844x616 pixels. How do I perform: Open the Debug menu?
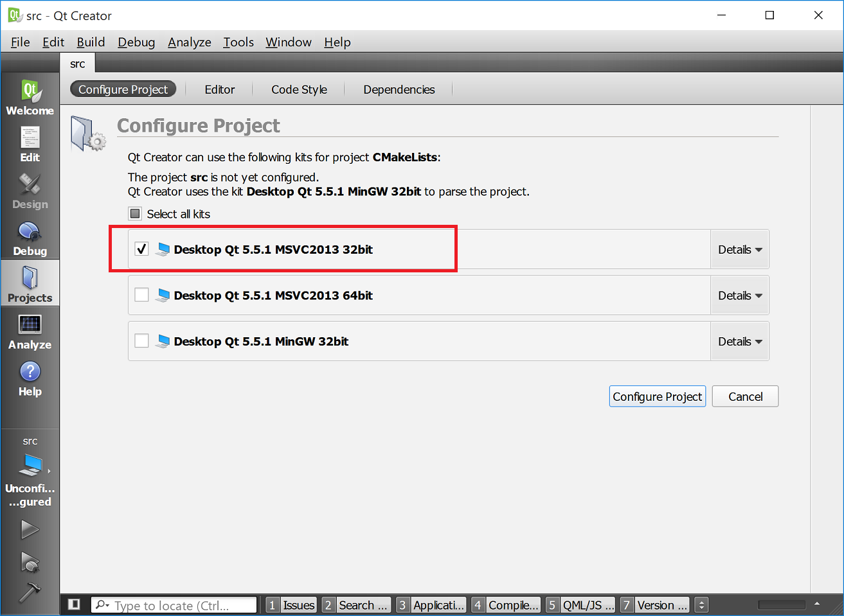[136, 42]
